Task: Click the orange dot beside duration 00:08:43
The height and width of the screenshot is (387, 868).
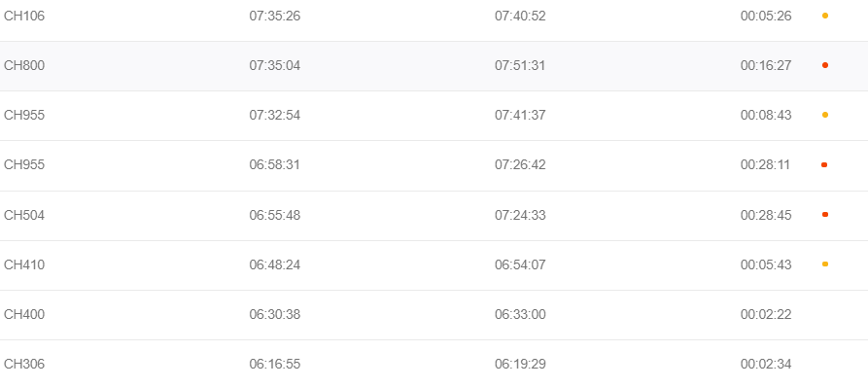Action: point(825,115)
